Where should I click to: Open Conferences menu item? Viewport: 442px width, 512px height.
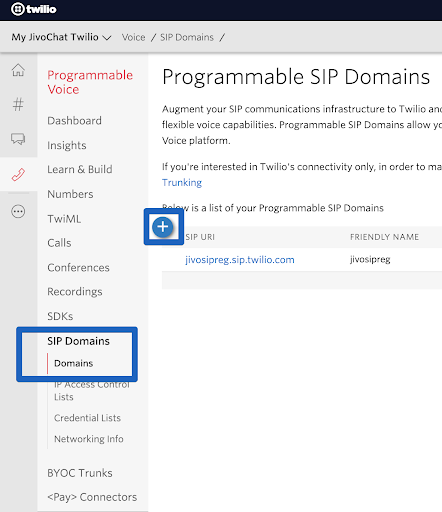click(x=78, y=267)
